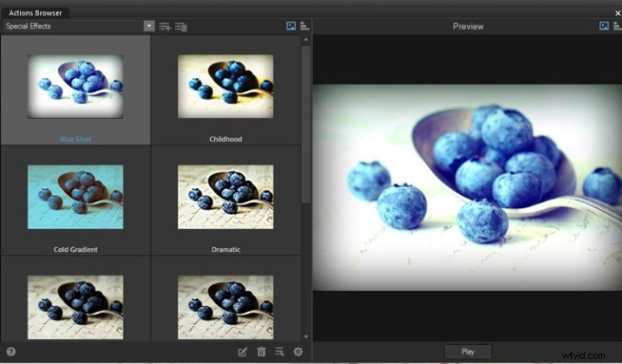Switch actions list to thumbnail view

click(291, 26)
